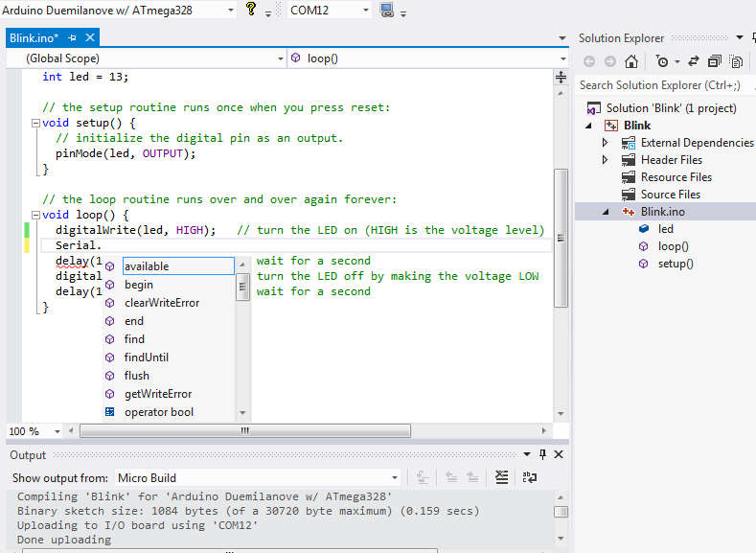Click Solution Explorer Back button
Image resolution: width=756 pixels, height=553 pixels.
[x=589, y=61]
